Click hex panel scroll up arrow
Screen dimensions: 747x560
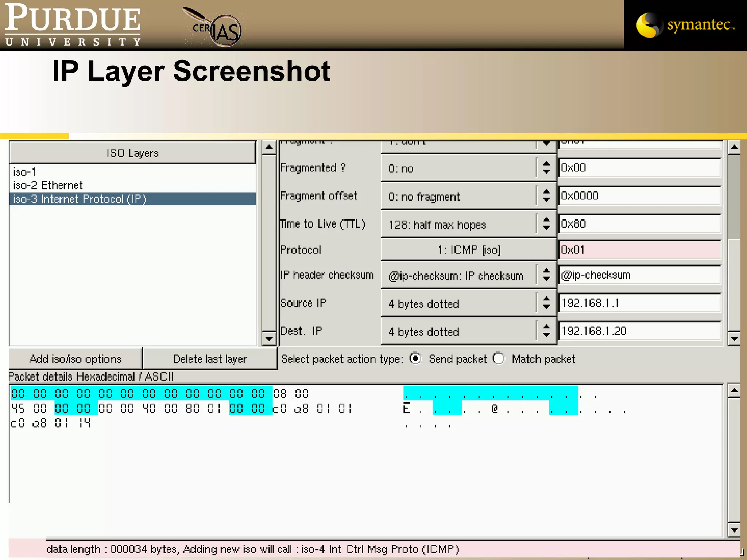(x=734, y=391)
